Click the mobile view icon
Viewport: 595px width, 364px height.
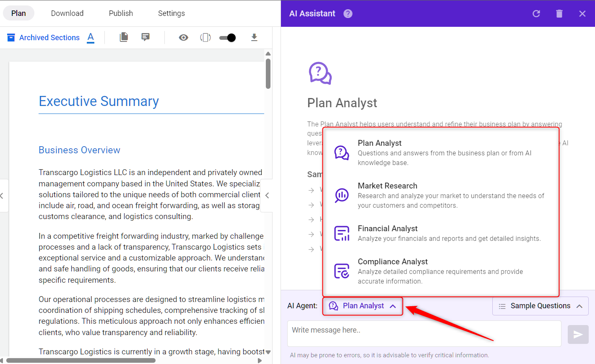click(205, 38)
